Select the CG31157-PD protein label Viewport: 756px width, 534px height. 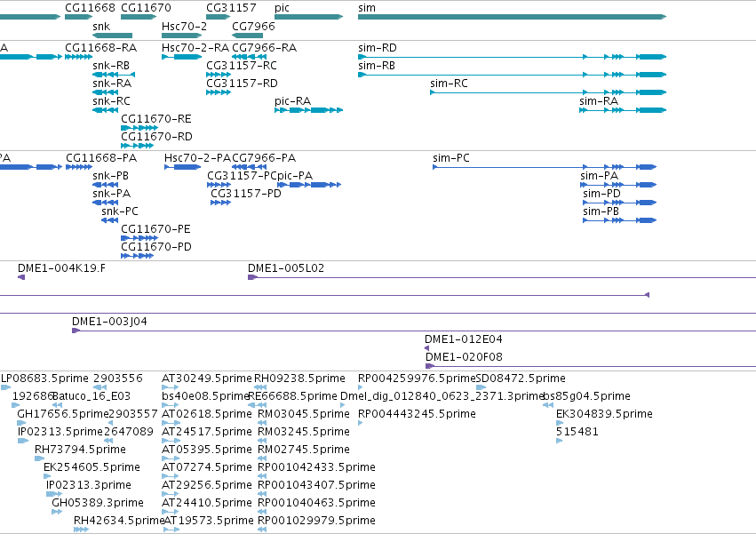point(246,194)
